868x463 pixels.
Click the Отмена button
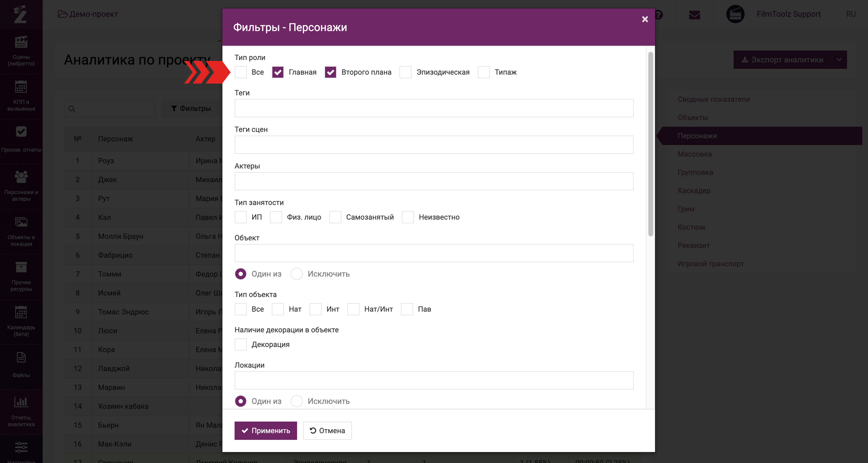tap(327, 431)
